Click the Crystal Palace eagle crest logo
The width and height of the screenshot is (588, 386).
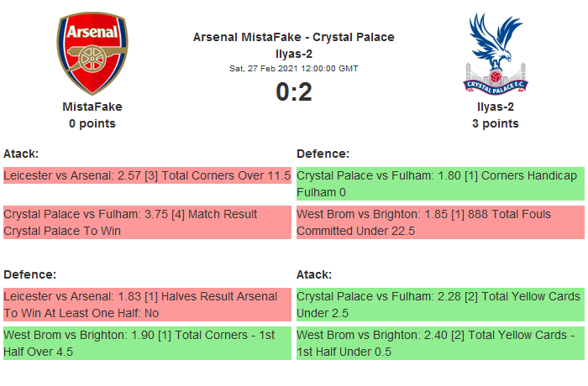click(x=495, y=52)
